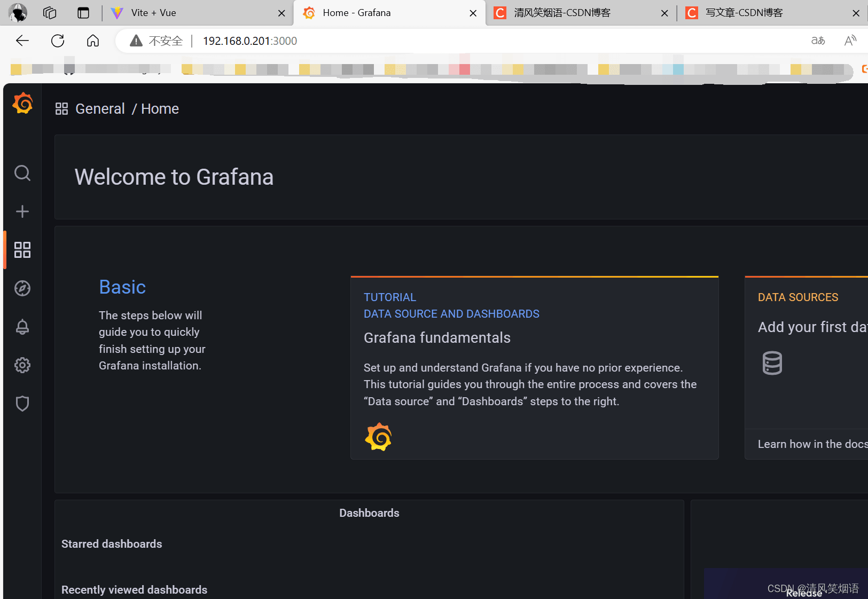868x599 pixels.
Task: Open the Explore compass icon
Action: (x=22, y=288)
